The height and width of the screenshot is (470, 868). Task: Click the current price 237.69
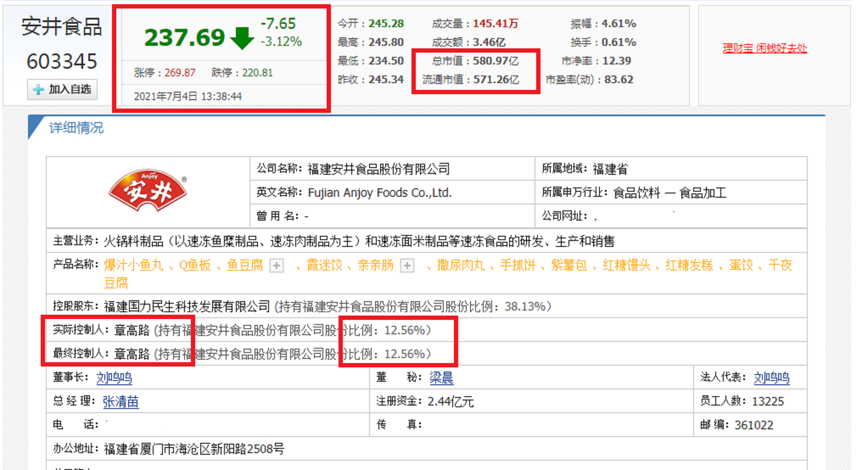185,38
